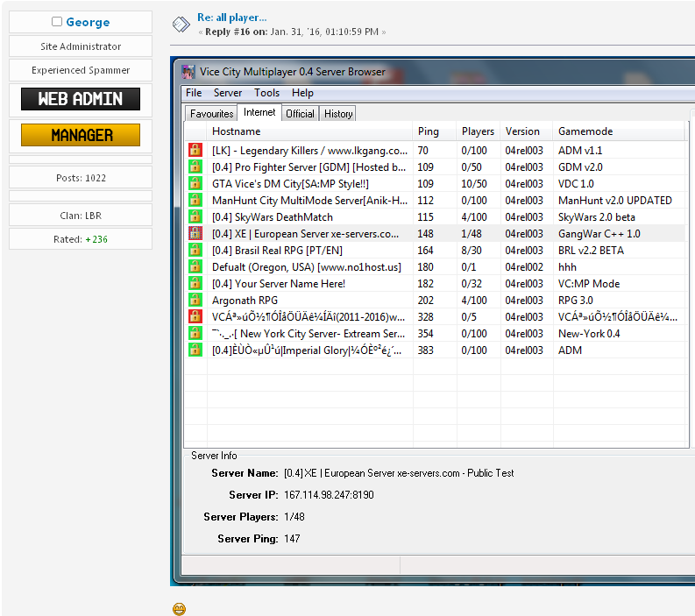Screen dimensions: 695x616
Task: Click the lock icon for Imperial Glory server
Action: (195, 350)
